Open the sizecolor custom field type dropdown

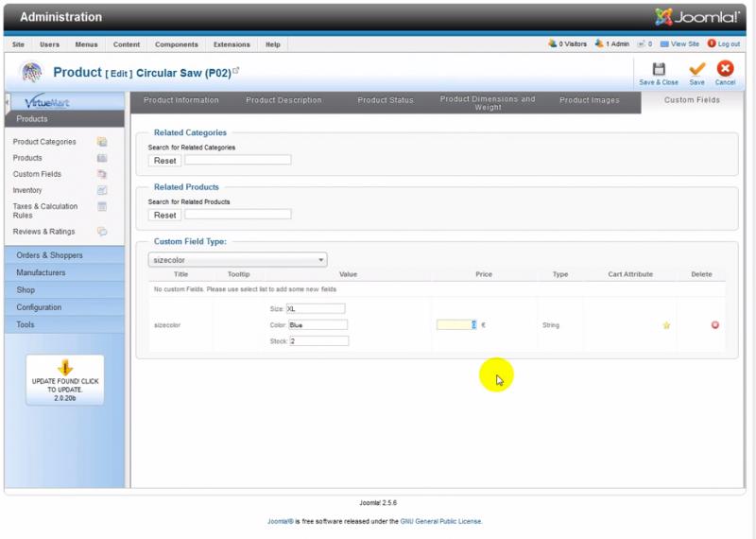(237, 259)
